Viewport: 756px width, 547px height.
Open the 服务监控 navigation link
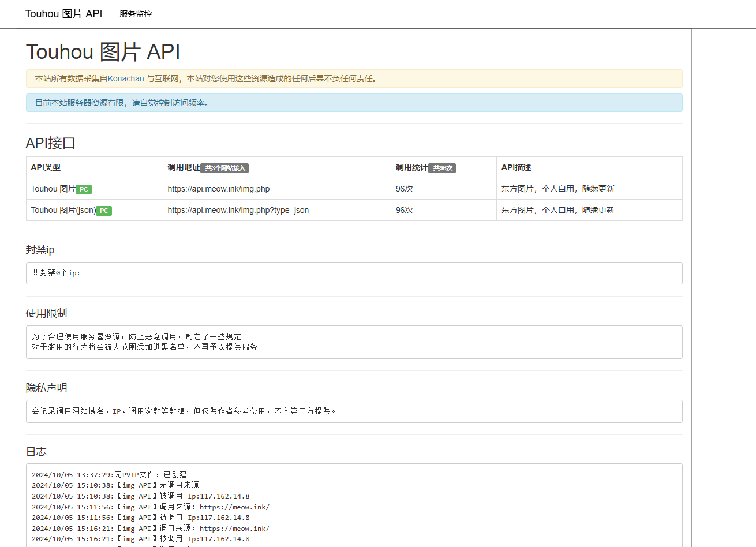136,14
